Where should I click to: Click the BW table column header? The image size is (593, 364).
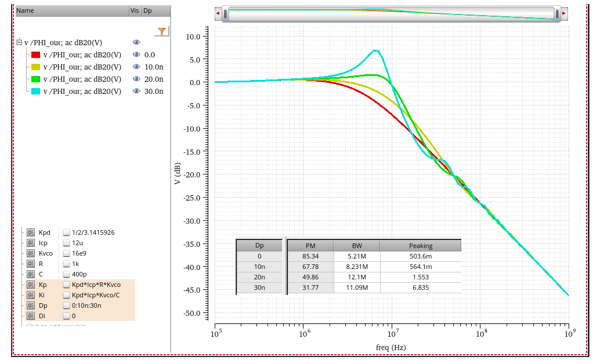point(357,245)
